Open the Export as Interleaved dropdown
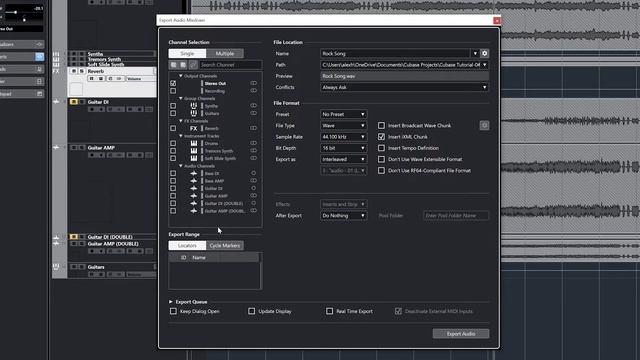This screenshot has height=360, width=640. coord(343,159)
